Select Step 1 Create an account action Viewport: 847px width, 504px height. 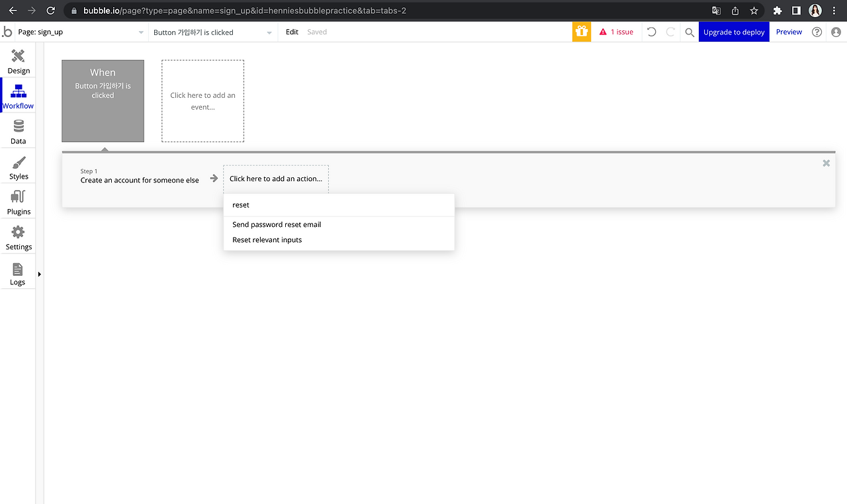[x=140, y=176]
